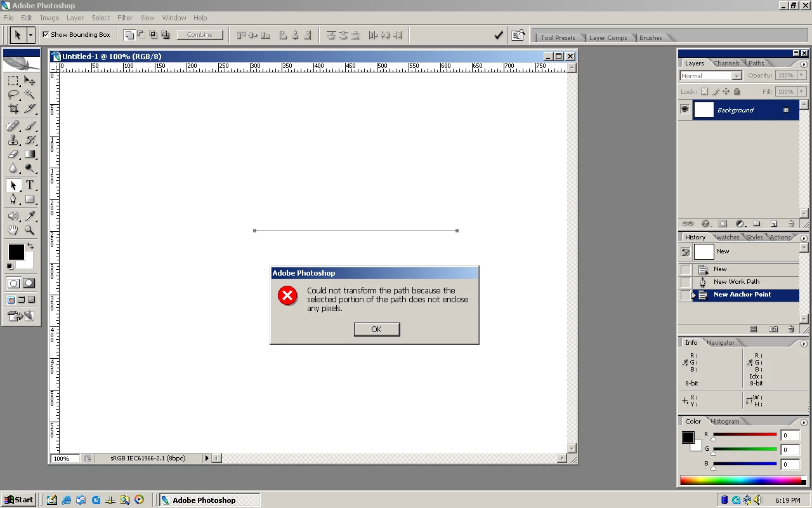This screenshot has width=812, height=508.
Task: Open the Start menu
Action: coord(18,500)
